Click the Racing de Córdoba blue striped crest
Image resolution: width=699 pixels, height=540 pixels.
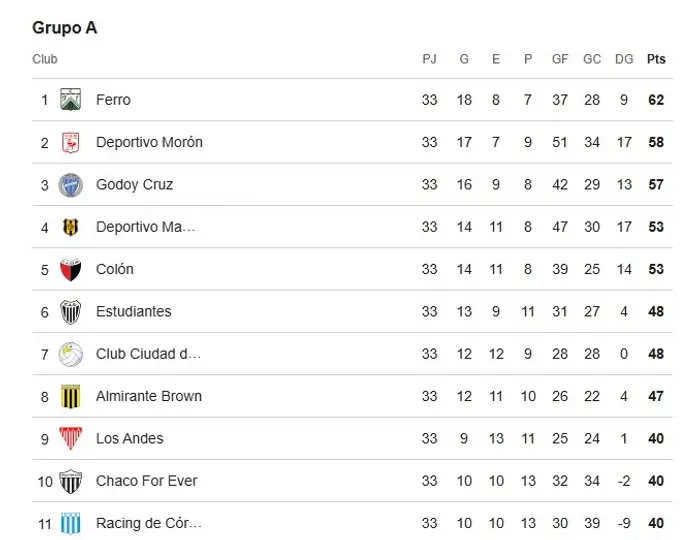coord(70,523)
